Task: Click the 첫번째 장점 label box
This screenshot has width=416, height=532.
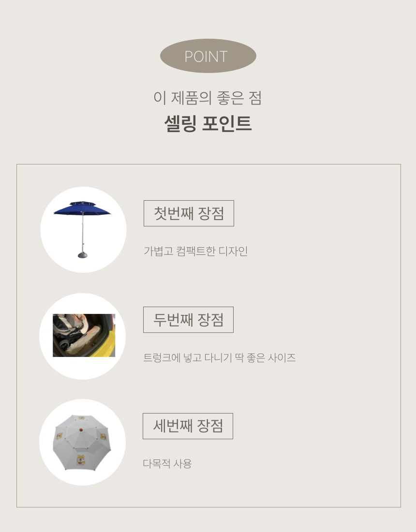Action: pyautogui.click(x=189, y=213)
